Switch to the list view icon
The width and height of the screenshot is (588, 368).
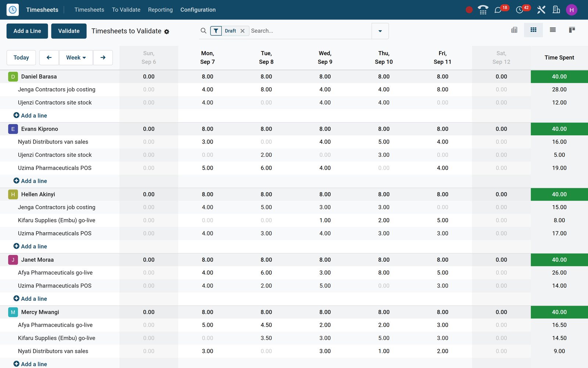(552, 30)
